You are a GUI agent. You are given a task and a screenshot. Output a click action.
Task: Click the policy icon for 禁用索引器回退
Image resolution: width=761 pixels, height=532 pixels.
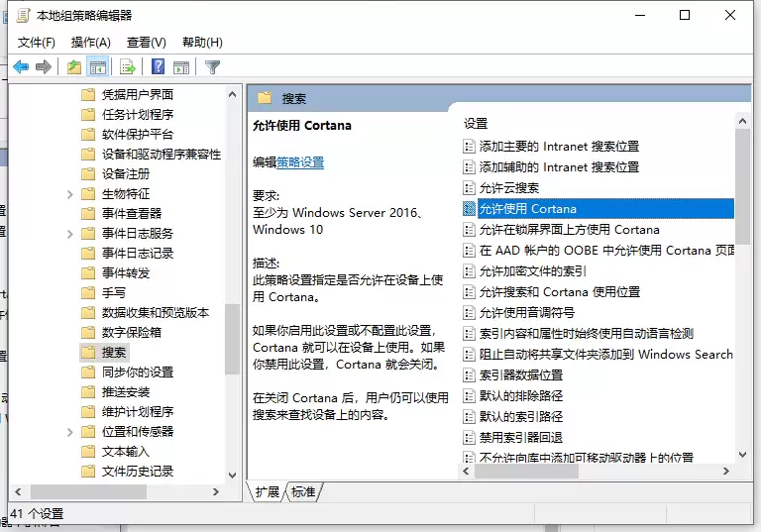pos(469,437)
